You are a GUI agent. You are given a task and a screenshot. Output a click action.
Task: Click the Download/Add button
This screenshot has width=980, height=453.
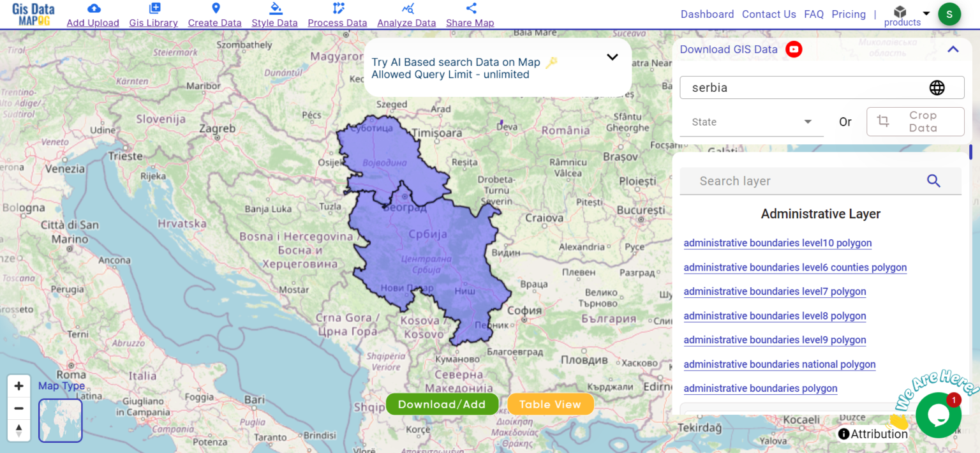click(442, 404)
